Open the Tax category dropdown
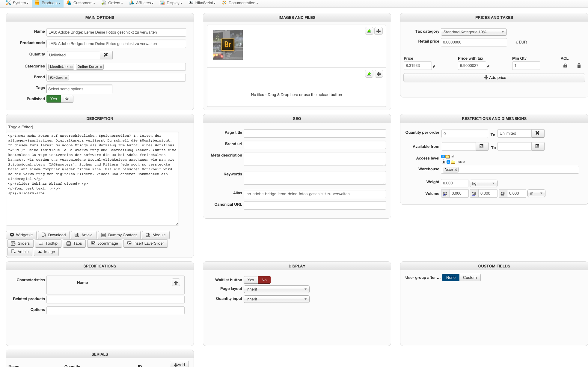The height and width of the screenshot is (367, 588). pyautogui.click(x=474, y=32)
